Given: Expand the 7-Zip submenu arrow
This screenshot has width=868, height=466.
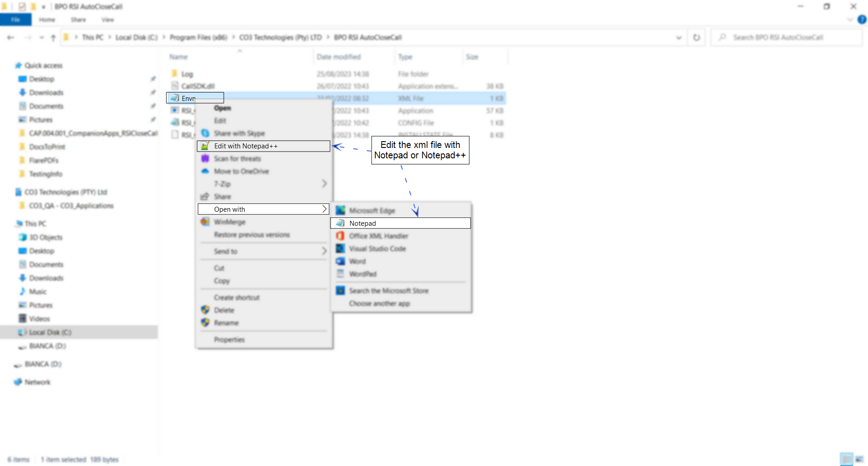Looking at the screenshot, I should click(324, 184).
